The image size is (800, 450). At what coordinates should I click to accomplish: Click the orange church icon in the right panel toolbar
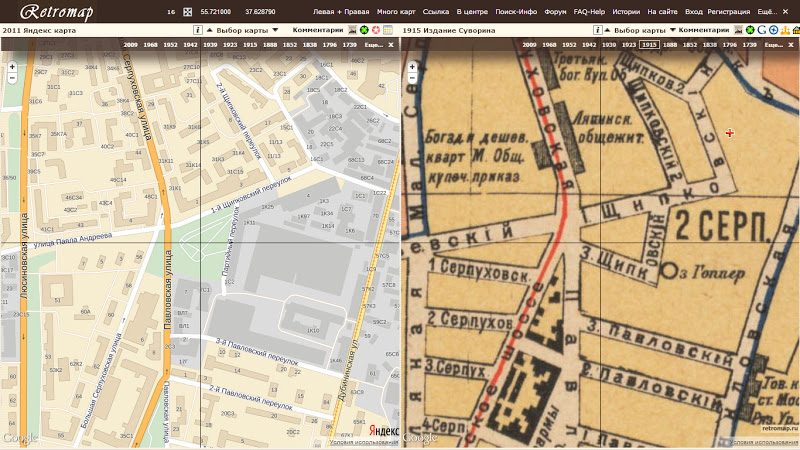click(x=785, y=30)
